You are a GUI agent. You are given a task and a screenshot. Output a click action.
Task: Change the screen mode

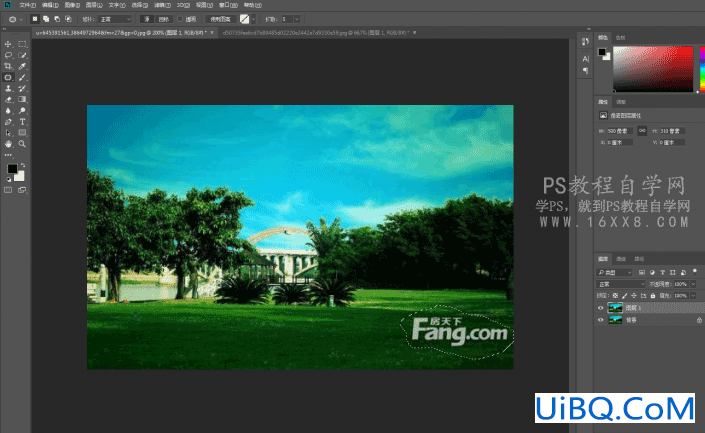[22, 190]
